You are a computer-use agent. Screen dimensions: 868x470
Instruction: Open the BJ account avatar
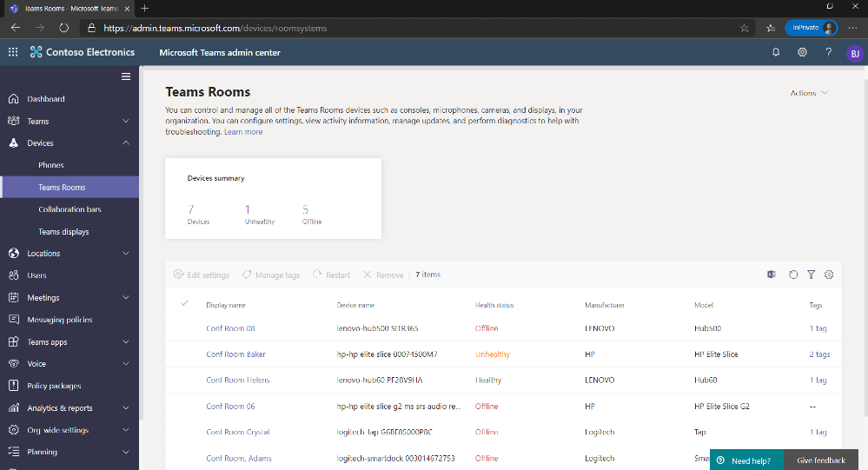tap(855, 53)
